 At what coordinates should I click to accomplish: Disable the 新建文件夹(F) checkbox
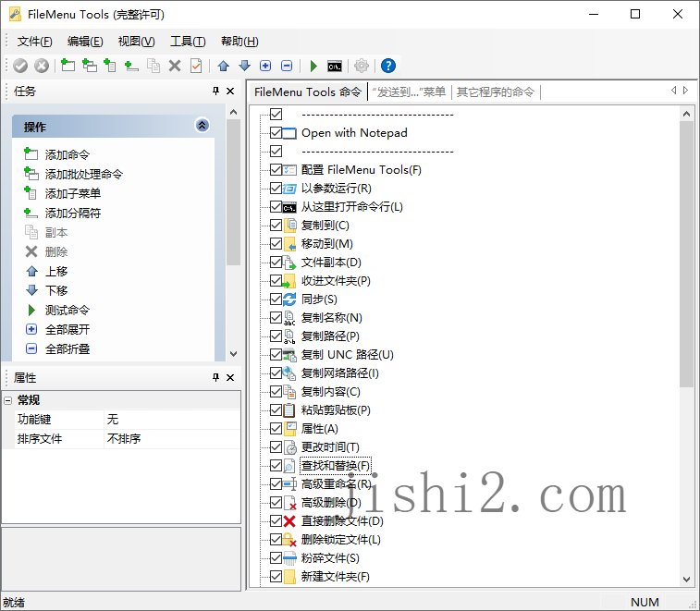coord(276,577)
